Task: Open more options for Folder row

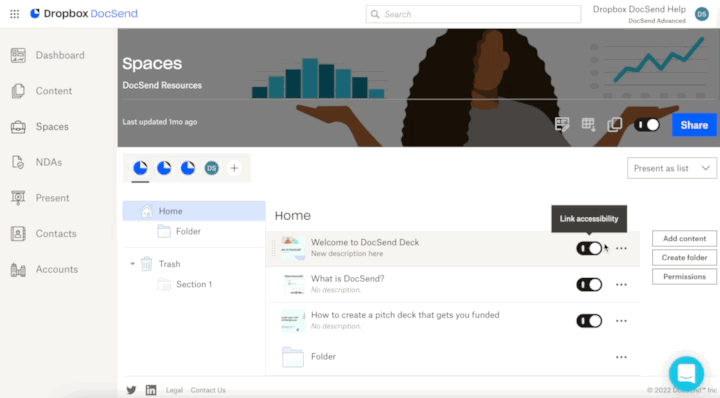Action: pyautogui.click(x=621, y=357)
